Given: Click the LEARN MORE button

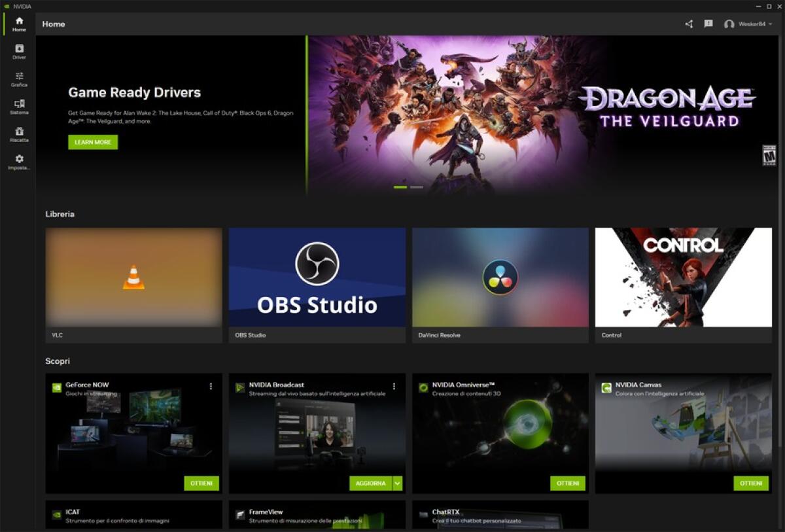Looking at the screenshot, I should click(92, 142).
